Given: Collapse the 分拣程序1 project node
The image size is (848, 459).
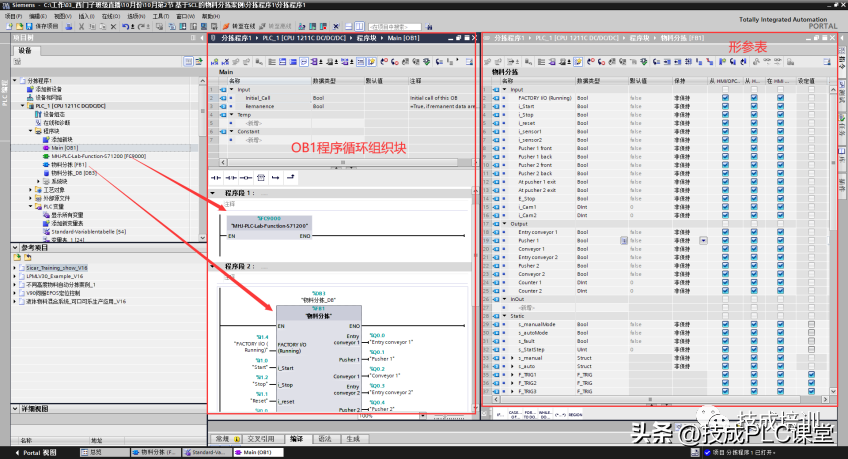Looking at the screenshot, I should [15, 81].
